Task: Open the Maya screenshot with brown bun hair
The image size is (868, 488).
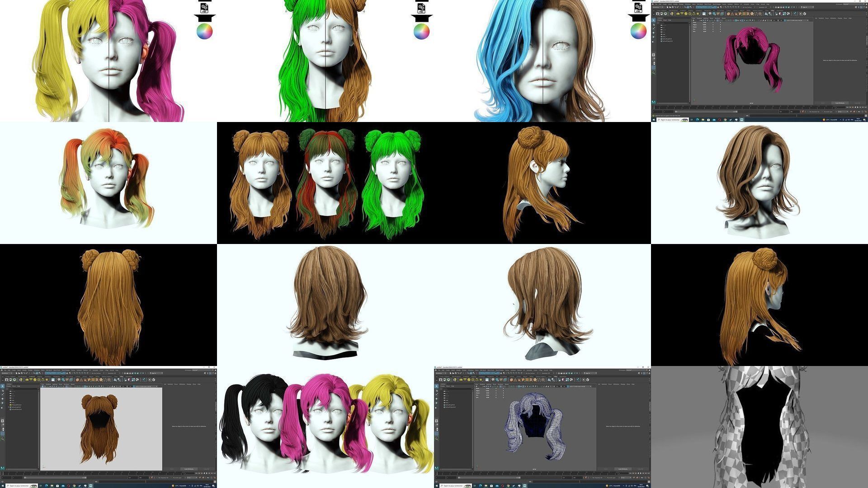Action: [x=108, y=427]
